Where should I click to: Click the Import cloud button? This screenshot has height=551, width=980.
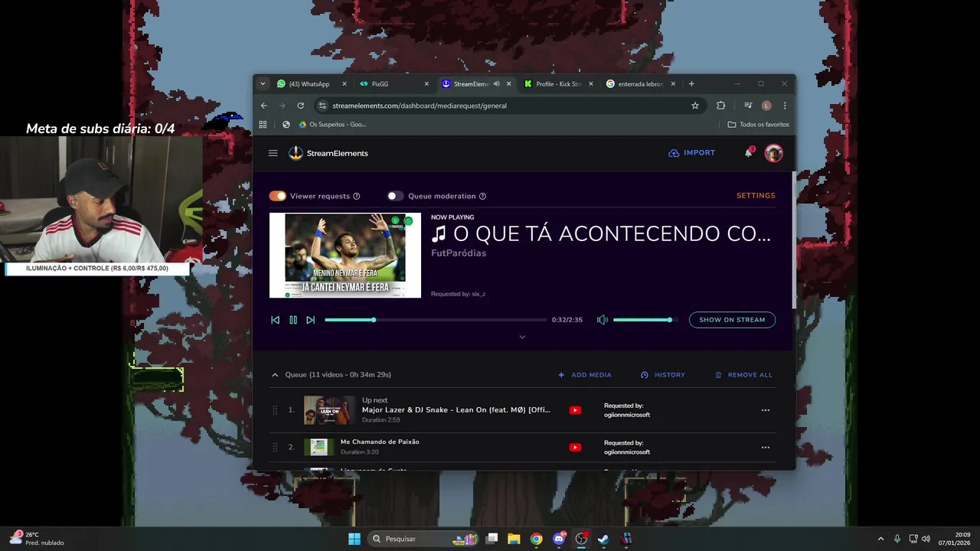pyautogui.click(x=691, y=153)
